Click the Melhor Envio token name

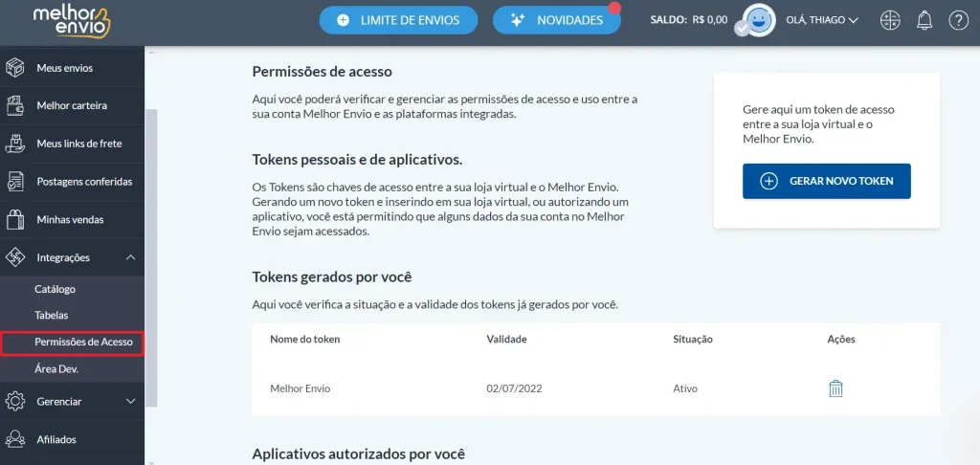(300, 388)
